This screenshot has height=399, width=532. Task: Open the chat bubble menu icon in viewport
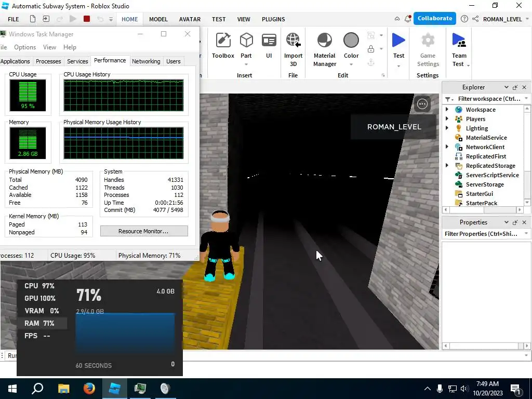pos(422,104)
